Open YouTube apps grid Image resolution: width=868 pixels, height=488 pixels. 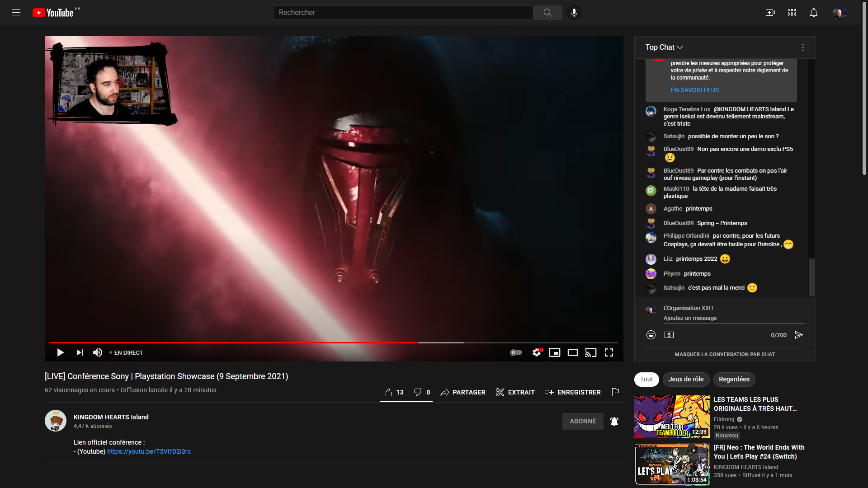[x=792, y=13]
